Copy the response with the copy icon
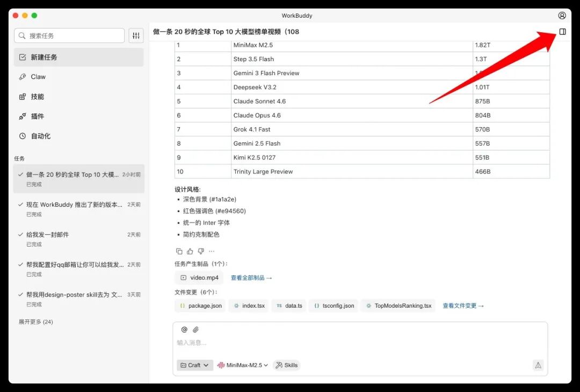This screenshot has width=580, height=392. [x=179, y=251]
